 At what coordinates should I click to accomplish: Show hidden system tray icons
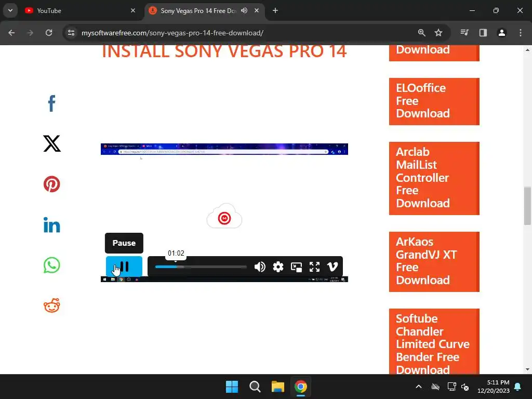point(419,387)
